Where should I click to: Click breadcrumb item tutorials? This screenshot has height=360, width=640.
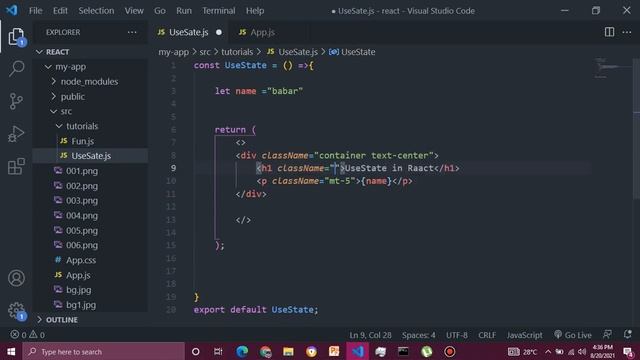(x=237, y=52)
